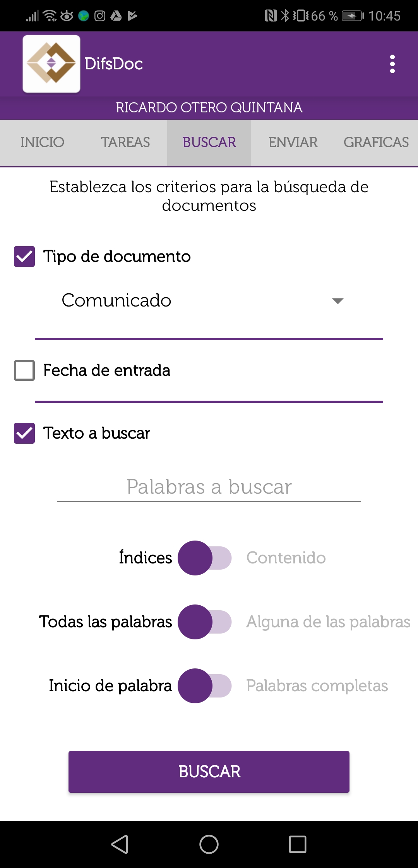This screenshot has width=418, height=868.
Task: Uncheck the Tipo de documento checkbox
Action: pyautogui.click(x=24, y=257)
